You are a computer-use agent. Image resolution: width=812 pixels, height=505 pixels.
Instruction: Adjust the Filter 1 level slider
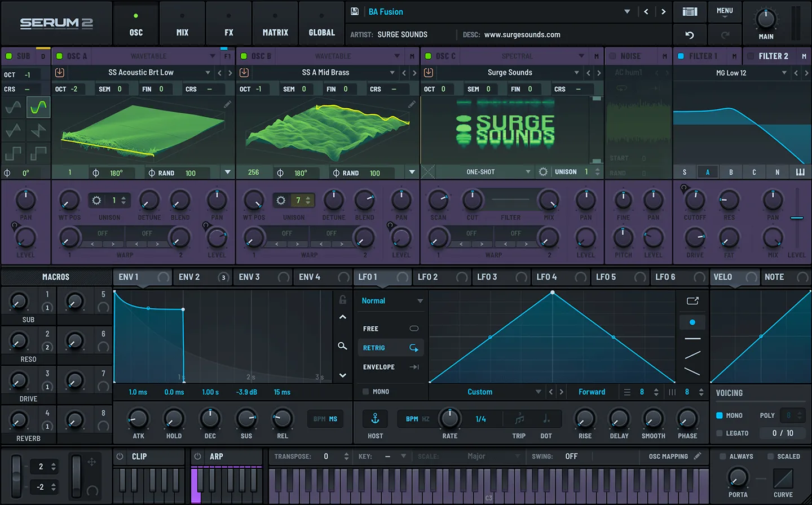pos(796,218)
